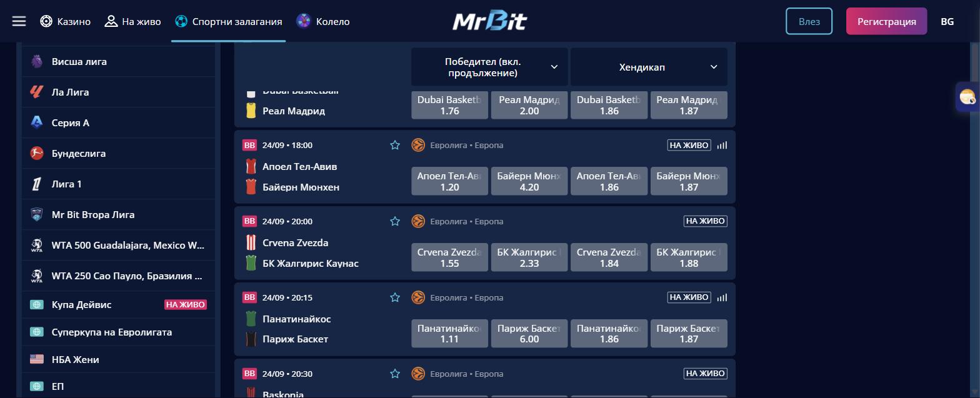The height and width of the screenshot is (398, 980).
Task: Open the Хендикап market dropdown
Action: point(649,67)
